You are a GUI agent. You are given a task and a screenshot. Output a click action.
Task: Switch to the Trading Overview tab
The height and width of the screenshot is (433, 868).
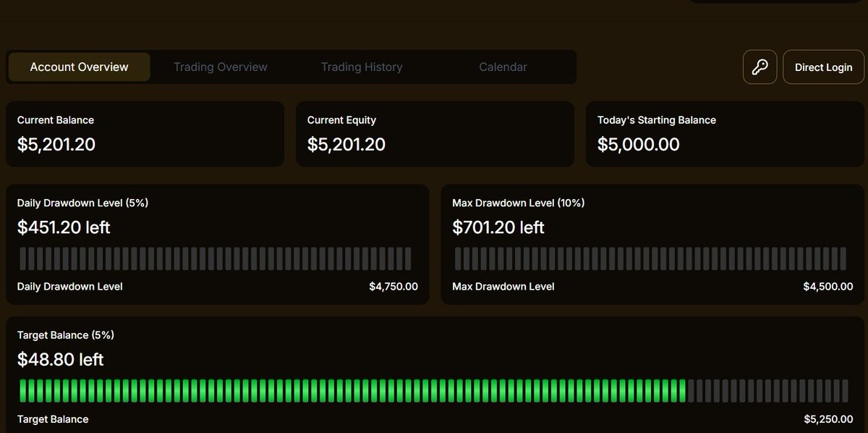221,67
